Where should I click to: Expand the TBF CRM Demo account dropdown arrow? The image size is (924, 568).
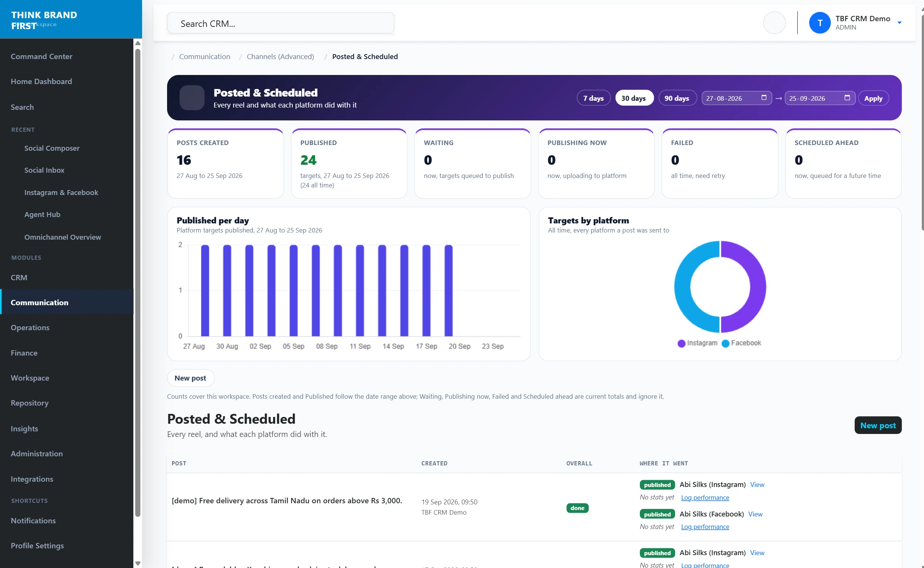coord(899,23)
